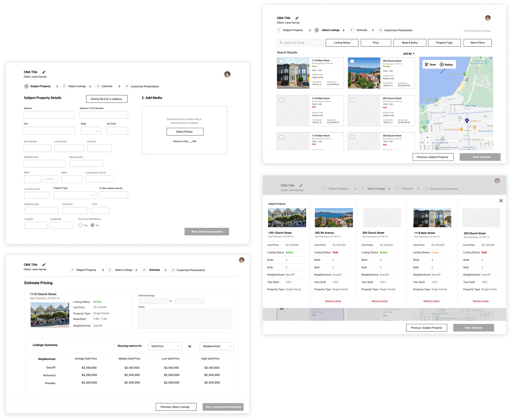Image resolution: width=512 pixels, height=420 pixels.
Task: Open the State dropdown in the property form
Action: (91, 131)
